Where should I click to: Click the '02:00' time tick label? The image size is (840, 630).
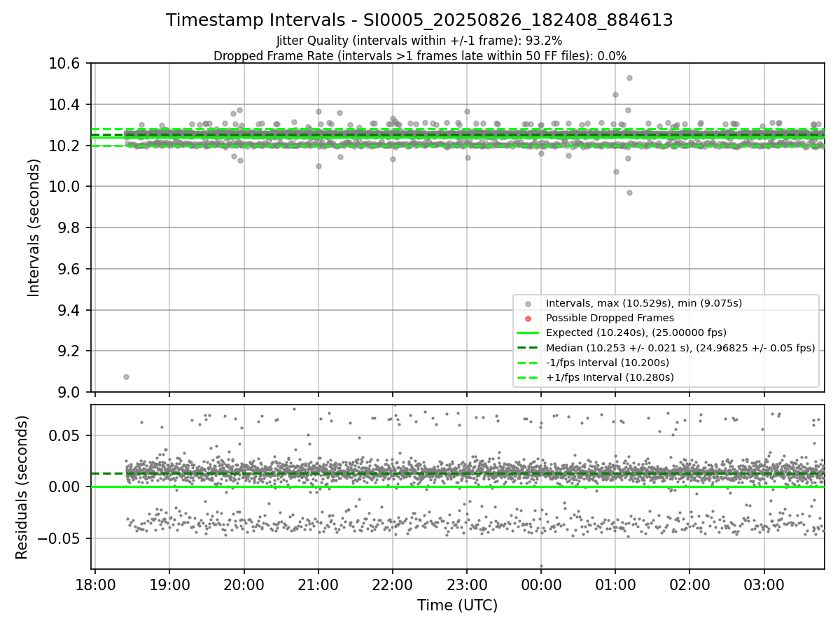pos(689,584)
